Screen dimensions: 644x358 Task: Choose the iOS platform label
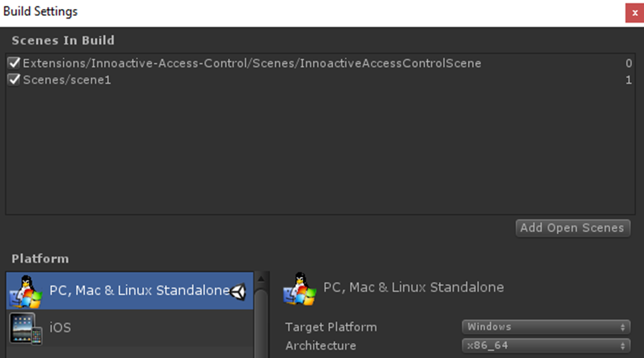point(60,328)
